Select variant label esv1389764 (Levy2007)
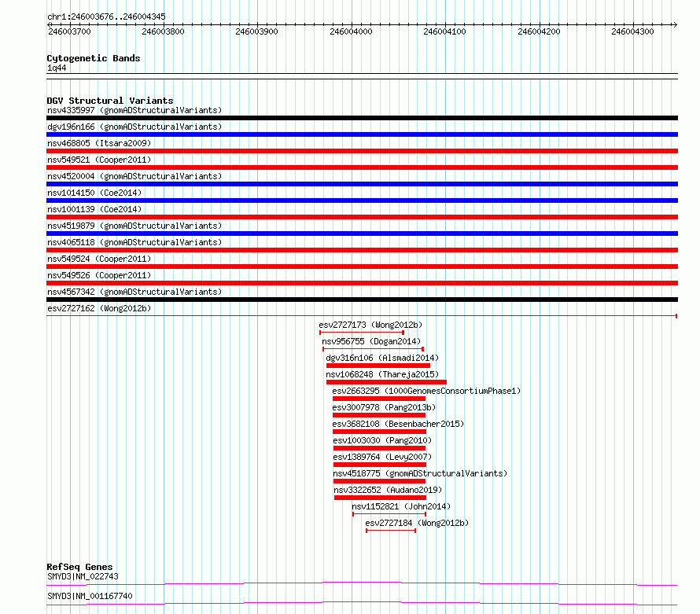Viewport: 700px width, 614px height. tap(382, 457)
